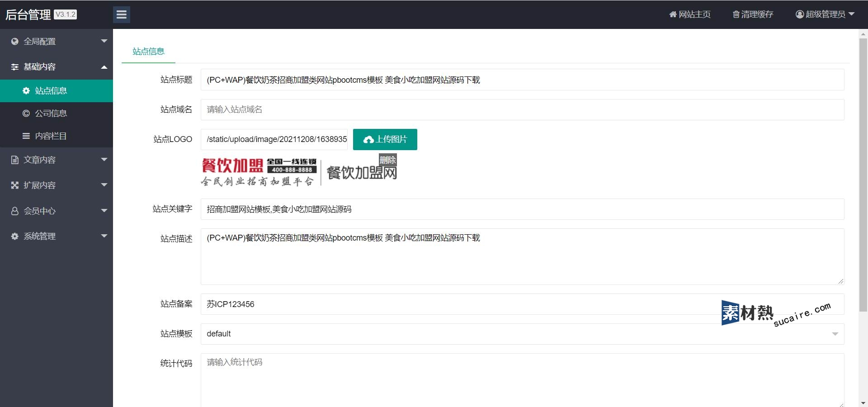Click the user icon beside 会员中心
Screen dimensions: 868x407
[x=15, y=211]
